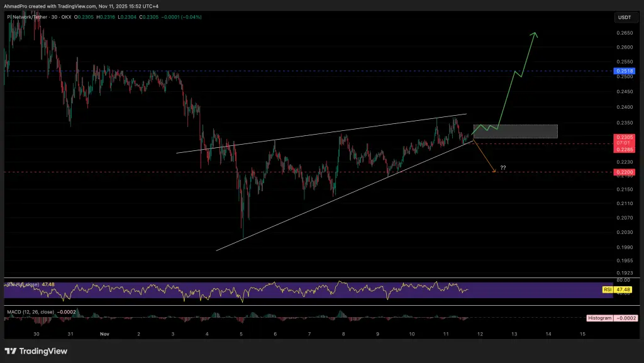Click the 'Nov' label on the time axis
The height and width of the screenshot is (363, 644).
[x=104, y=334]
